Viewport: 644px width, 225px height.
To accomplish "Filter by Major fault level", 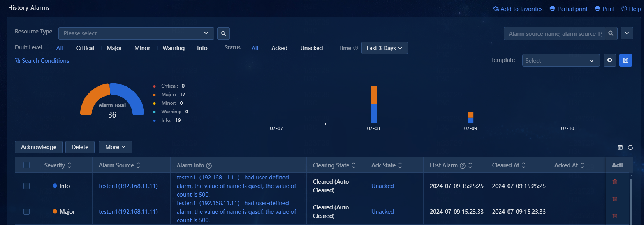I will (x=114, y=48).
